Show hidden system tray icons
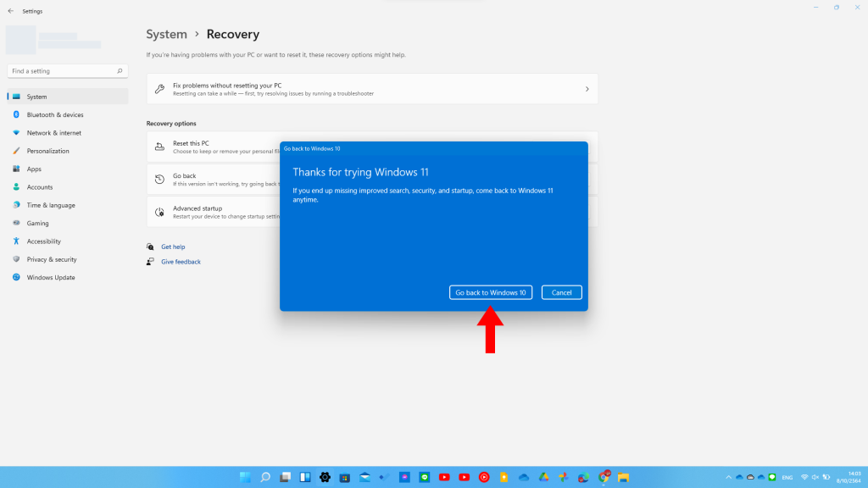Image resolution: width=868 pixels, height=488 pixels. tap(728, 477)
